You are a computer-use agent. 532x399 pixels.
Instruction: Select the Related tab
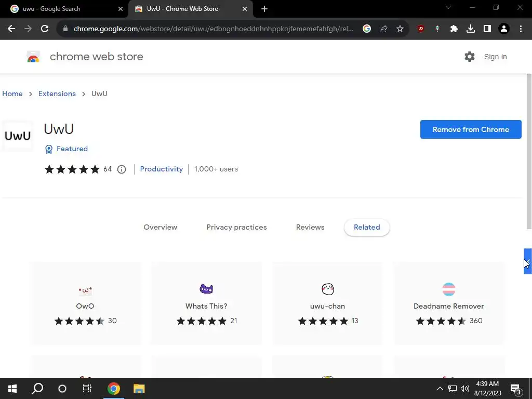(x=367, y=228)
